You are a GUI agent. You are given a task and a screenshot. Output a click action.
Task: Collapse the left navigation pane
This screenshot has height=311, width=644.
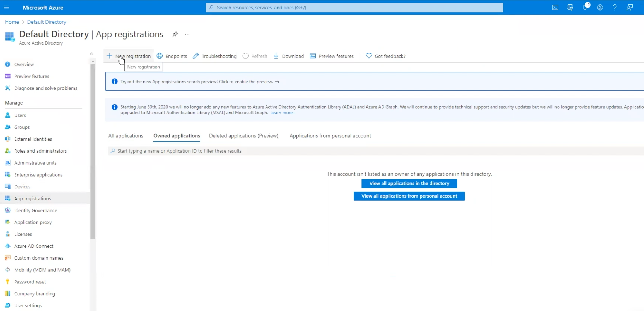pos(91,54)
